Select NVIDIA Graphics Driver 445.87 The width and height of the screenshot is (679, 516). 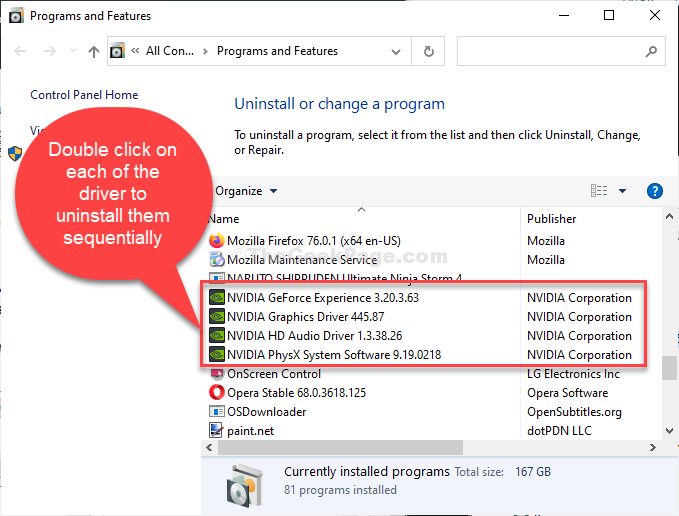(306, 317)
